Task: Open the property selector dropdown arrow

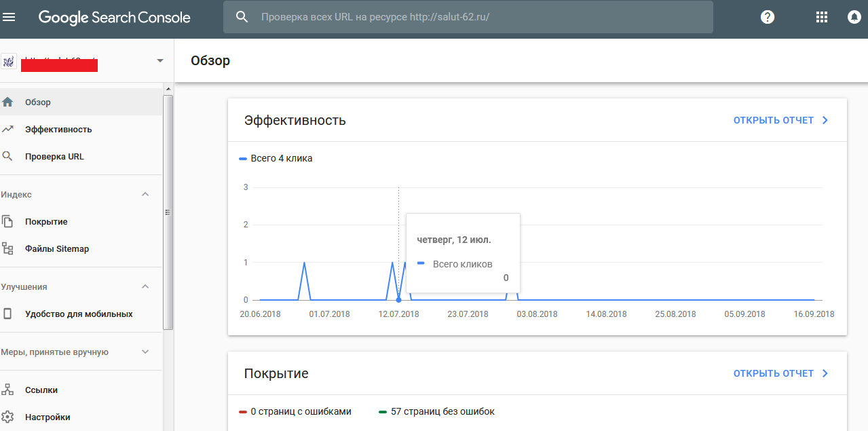Action: point(160,60)
